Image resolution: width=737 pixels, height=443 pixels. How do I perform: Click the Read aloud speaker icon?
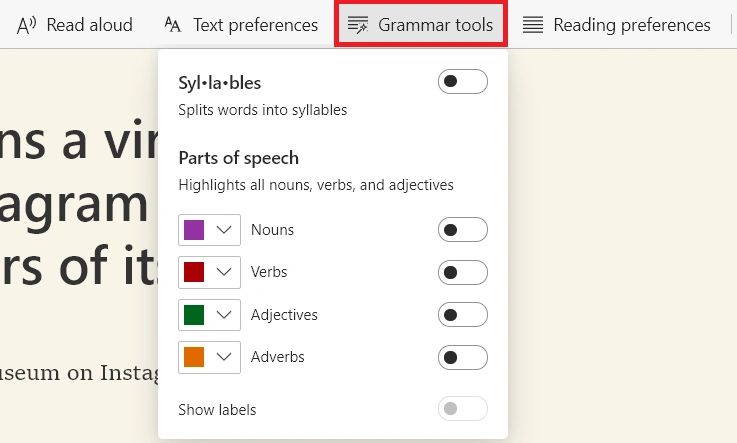click(x=27, y=25)
